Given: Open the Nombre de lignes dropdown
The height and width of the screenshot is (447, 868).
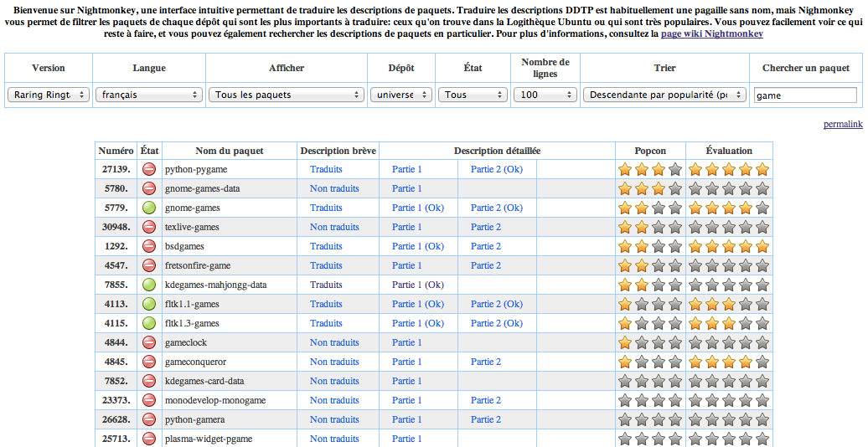Looking at the screenshot, I should coord(545,95).
